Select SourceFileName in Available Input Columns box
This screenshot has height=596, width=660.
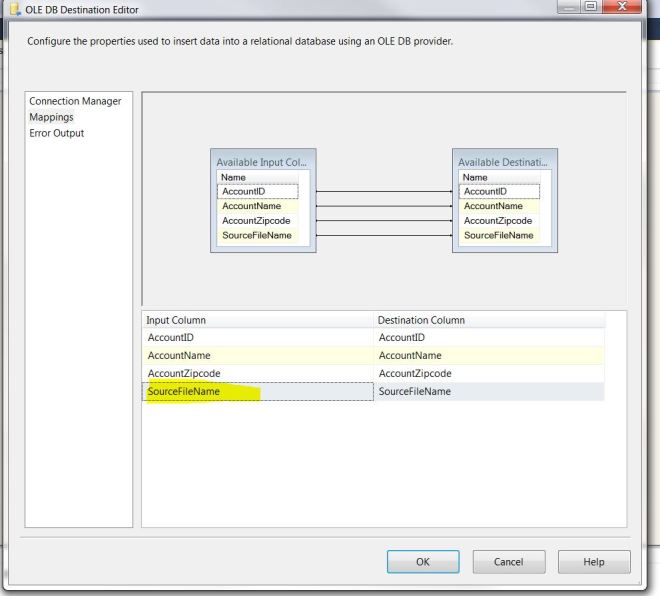257,235
